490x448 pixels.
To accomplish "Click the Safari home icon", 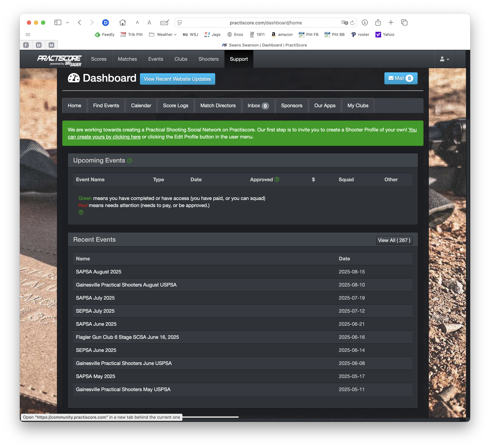I will point(122,23).
